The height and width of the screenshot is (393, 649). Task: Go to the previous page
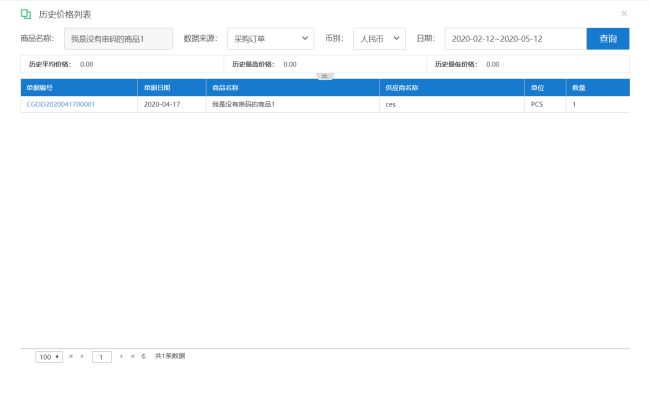click(82, 356)
